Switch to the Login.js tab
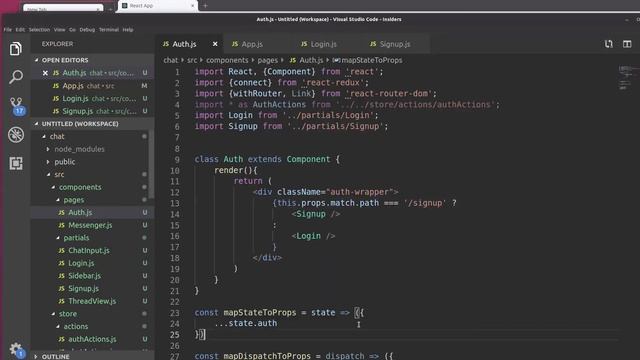 pyautogui.click(x=327, y=44)
